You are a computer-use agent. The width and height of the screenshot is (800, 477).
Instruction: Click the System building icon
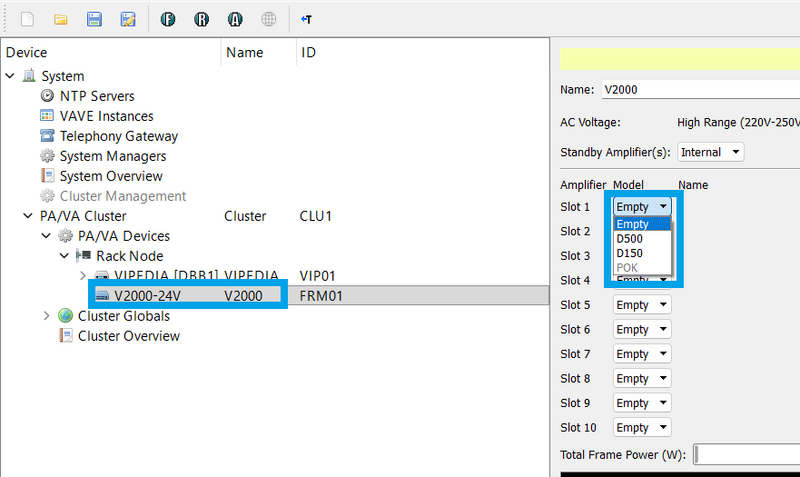29,76
